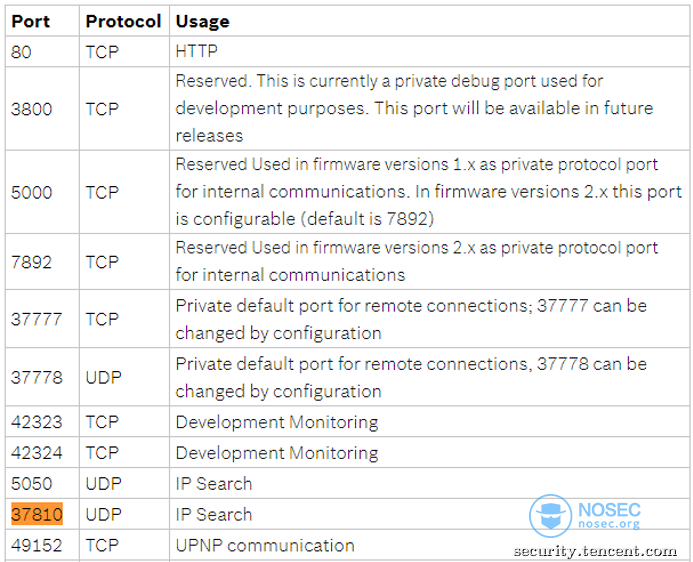Click the Protocol column header
Image resolution: width=693 pixels, height=562 pixels.
(x=123, y=21)
